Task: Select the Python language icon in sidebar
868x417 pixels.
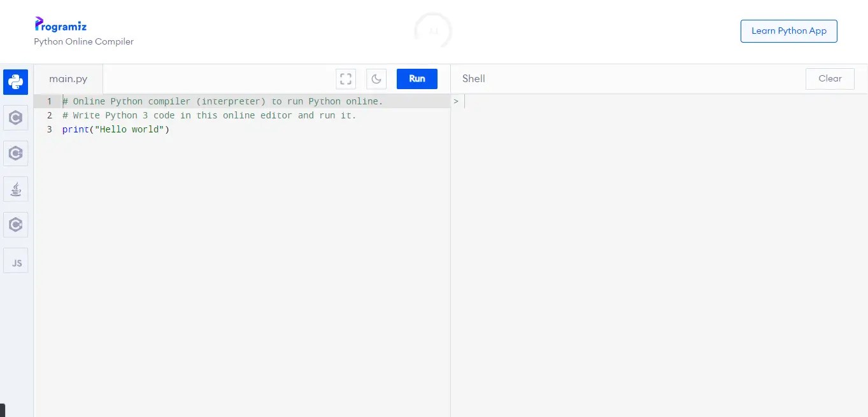Action: coord(16,82)
